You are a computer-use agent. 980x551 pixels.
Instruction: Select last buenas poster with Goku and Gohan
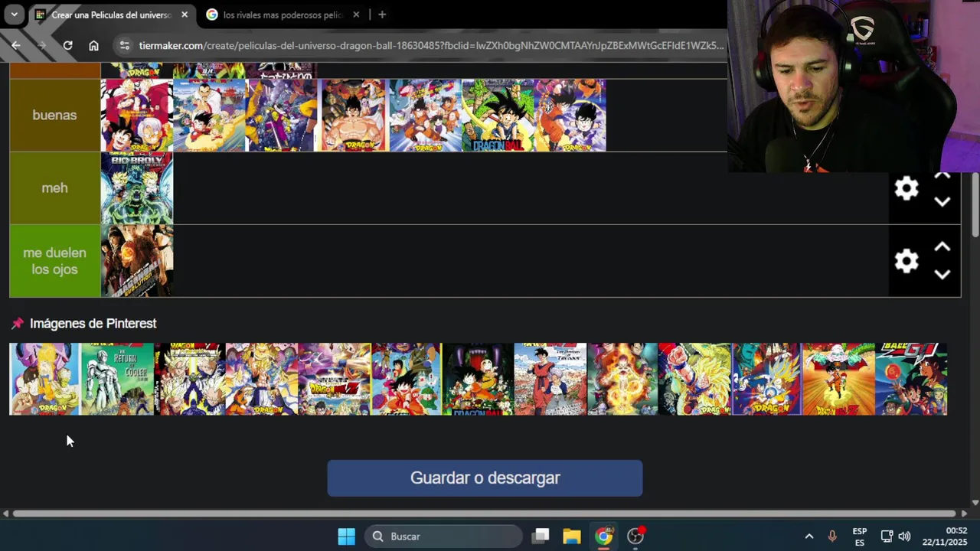[570, 115]
